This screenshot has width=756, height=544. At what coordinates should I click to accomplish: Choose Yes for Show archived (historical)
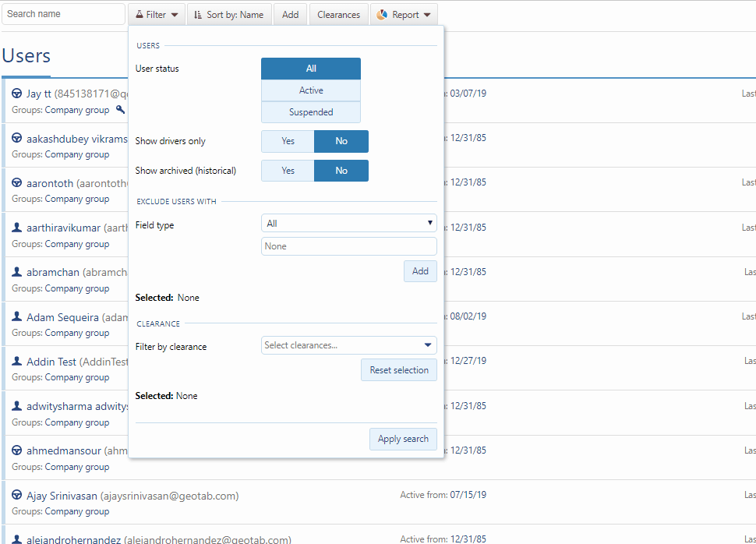coord(288,171)
